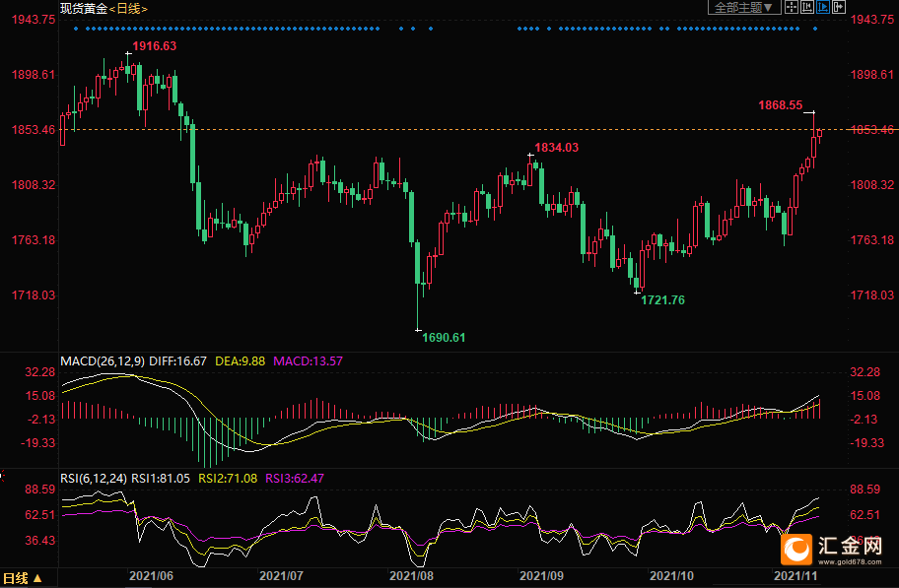The image size is (899, 588).
Task: Toggle the highlighted chart play icon
Action: click(823, 7)
